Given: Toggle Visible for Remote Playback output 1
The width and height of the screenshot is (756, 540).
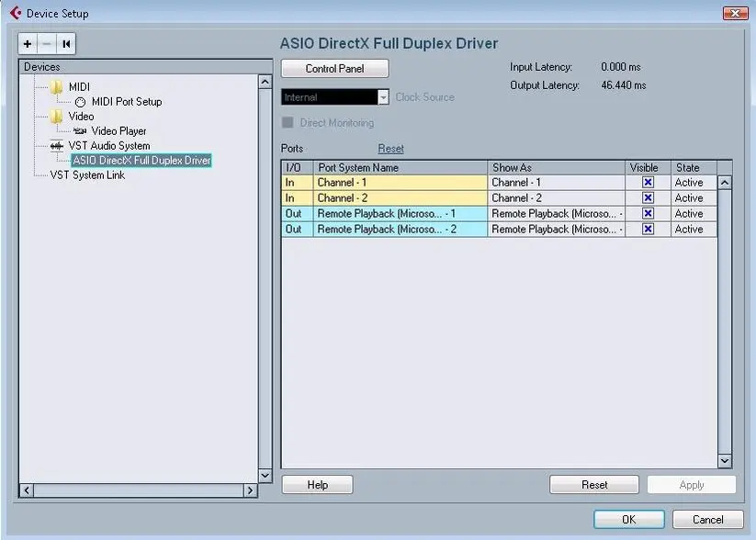Looking at the screenshot, I should (x=648, y=214).
